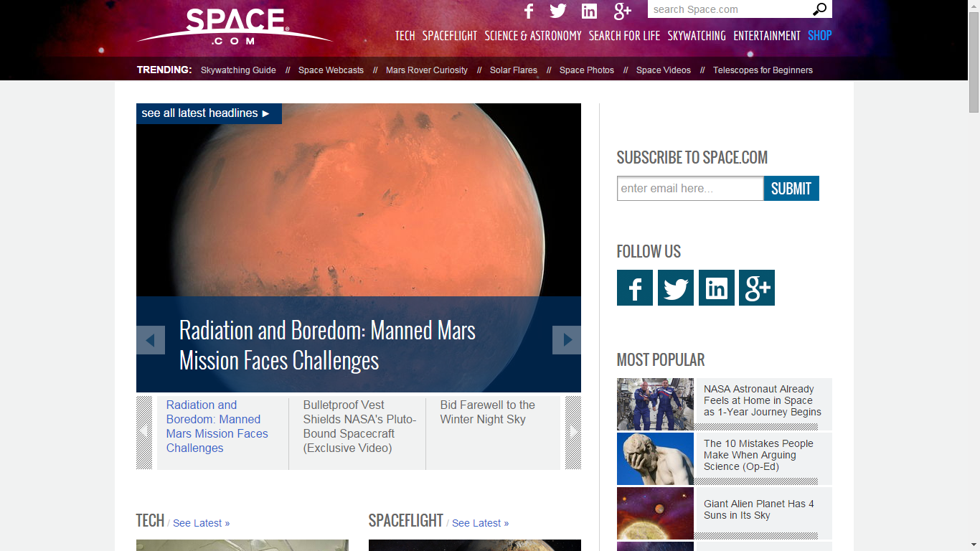This screenshot has height=551, width=980.
Task: Click the page vertical scrollbar thumb
Action: click(974, 61)
